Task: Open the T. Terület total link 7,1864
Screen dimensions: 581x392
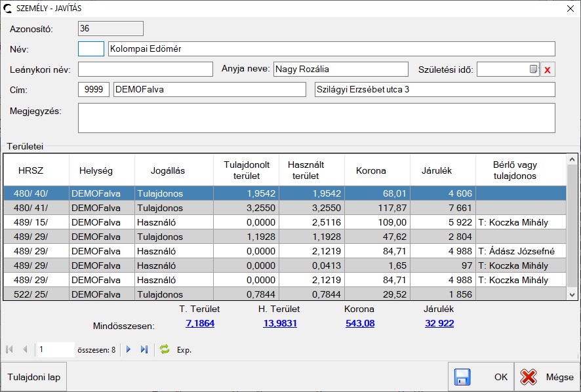Action: pos(200,323)
